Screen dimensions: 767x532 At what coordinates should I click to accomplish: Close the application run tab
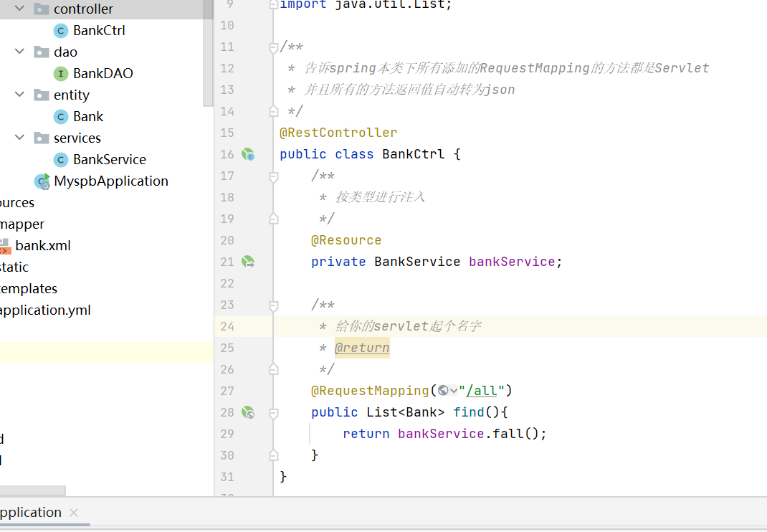pos(74,513)
